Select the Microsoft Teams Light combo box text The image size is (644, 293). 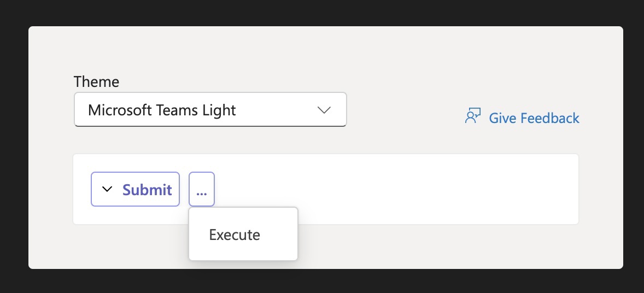(162, 110)
